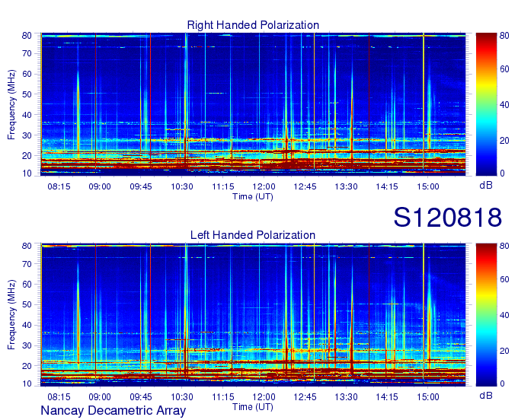Click the 50 MHz tick on top plot
This screenshot has width=518, height=420.
coord(27,94)
